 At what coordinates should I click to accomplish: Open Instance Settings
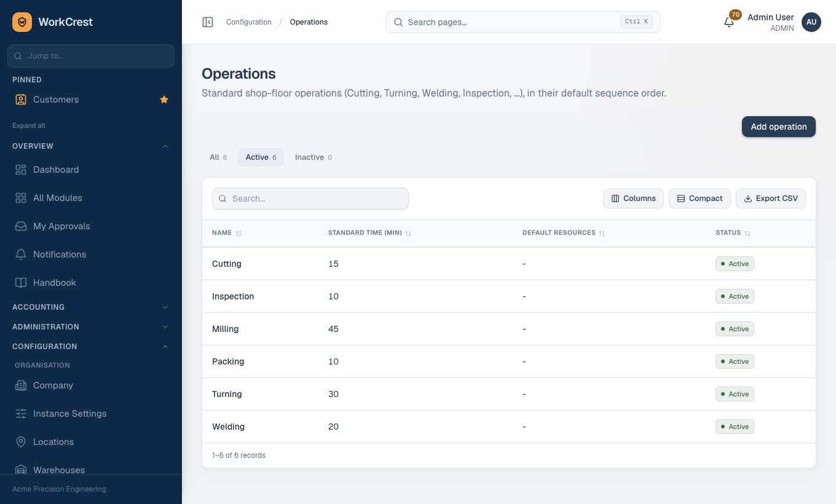pos(91,414)
